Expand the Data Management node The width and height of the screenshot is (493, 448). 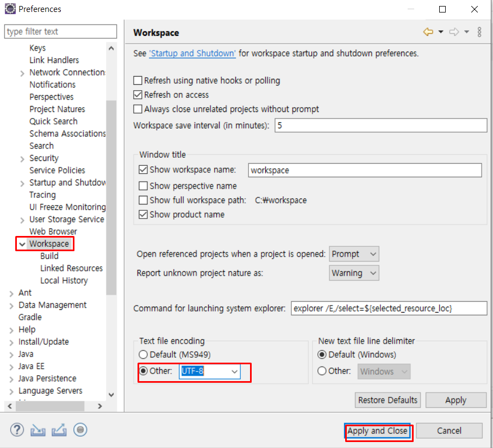tap(11, 306)
